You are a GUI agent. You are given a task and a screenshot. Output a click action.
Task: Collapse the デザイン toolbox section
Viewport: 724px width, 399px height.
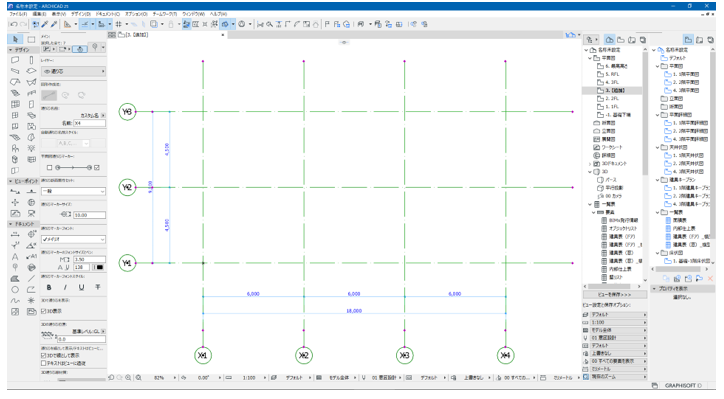11,50
